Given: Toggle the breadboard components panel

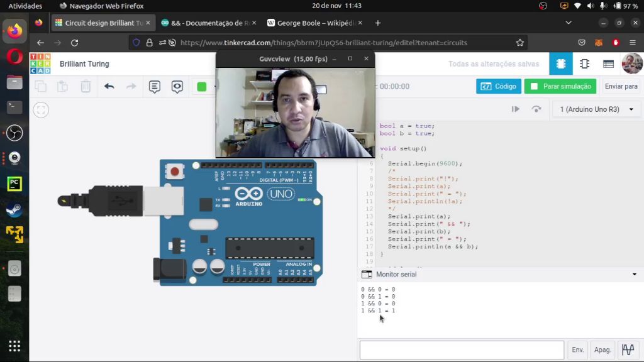Looking at the screenshot, I should [560, 63].
